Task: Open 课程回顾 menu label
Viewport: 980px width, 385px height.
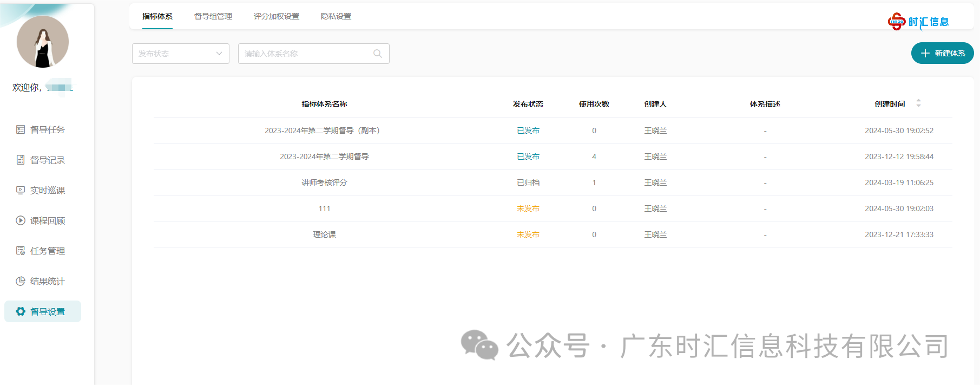Action: pos(48,220)
